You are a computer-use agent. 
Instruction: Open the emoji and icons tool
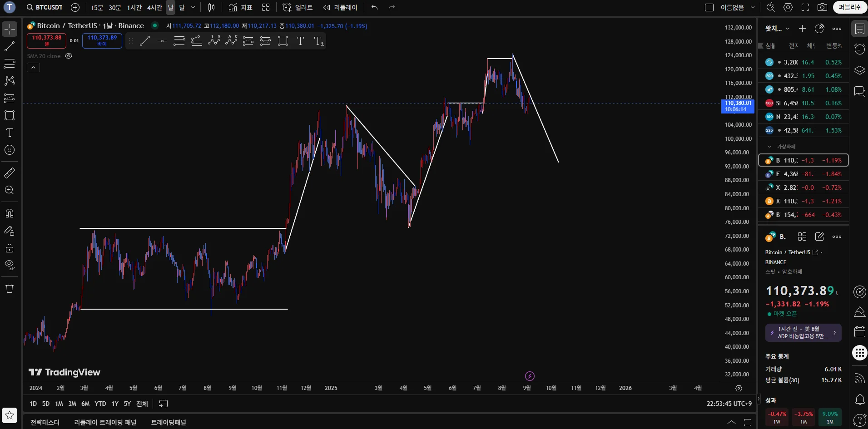coord(10,150)
